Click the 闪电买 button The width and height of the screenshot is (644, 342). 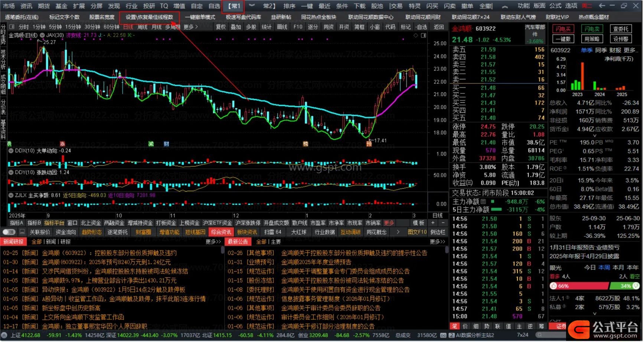pyautogui.click(x=563, y=29)
